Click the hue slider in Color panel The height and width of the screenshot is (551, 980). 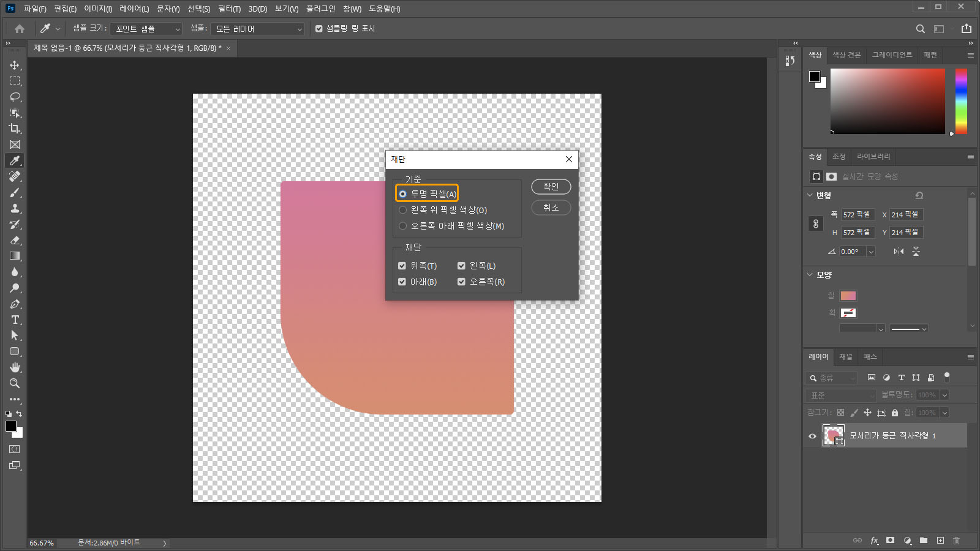click(961, 101)
